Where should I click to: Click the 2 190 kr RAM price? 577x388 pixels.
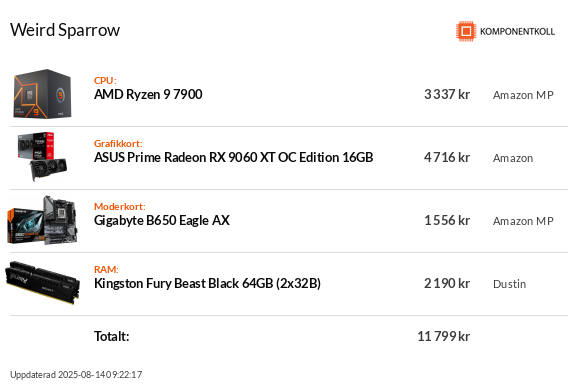coord(447,283)
